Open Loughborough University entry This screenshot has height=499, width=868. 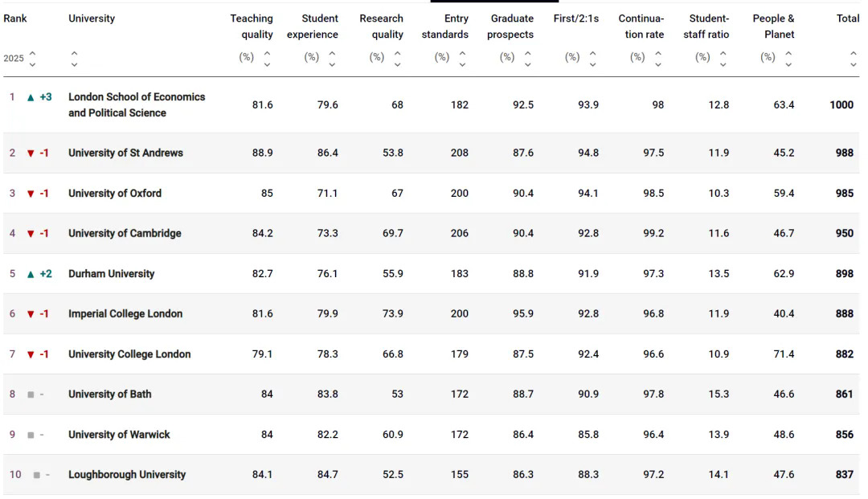click(127, 474)
